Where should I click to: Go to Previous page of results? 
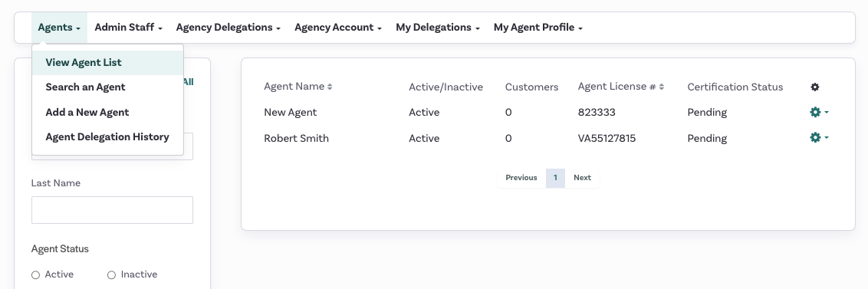point(521,179)
